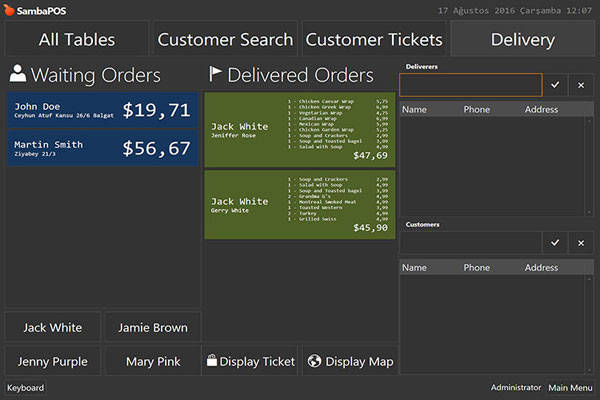This screenshot has height=400, width=600.
Task: Pick the Jenny Purple deliverer button
Action: [x=53, y=361]
